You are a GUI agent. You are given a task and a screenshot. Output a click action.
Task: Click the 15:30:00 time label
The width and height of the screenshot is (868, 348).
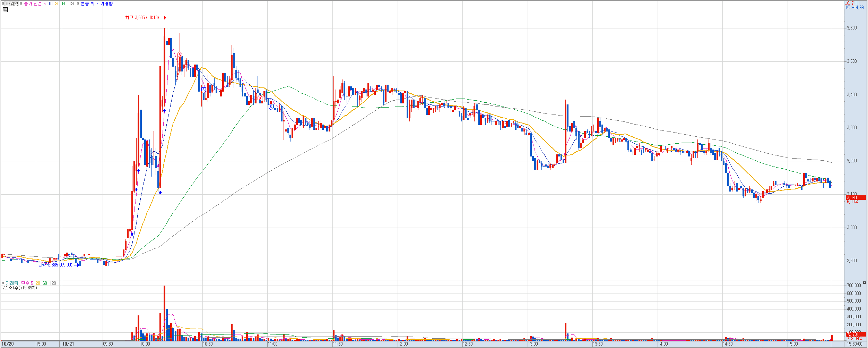[854, 344]
